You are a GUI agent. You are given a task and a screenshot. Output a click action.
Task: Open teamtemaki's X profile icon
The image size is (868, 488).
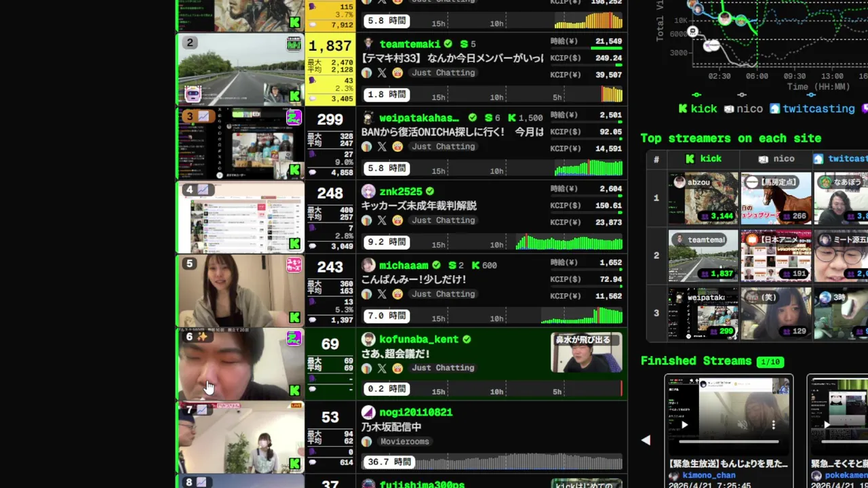tap(382, 73)
